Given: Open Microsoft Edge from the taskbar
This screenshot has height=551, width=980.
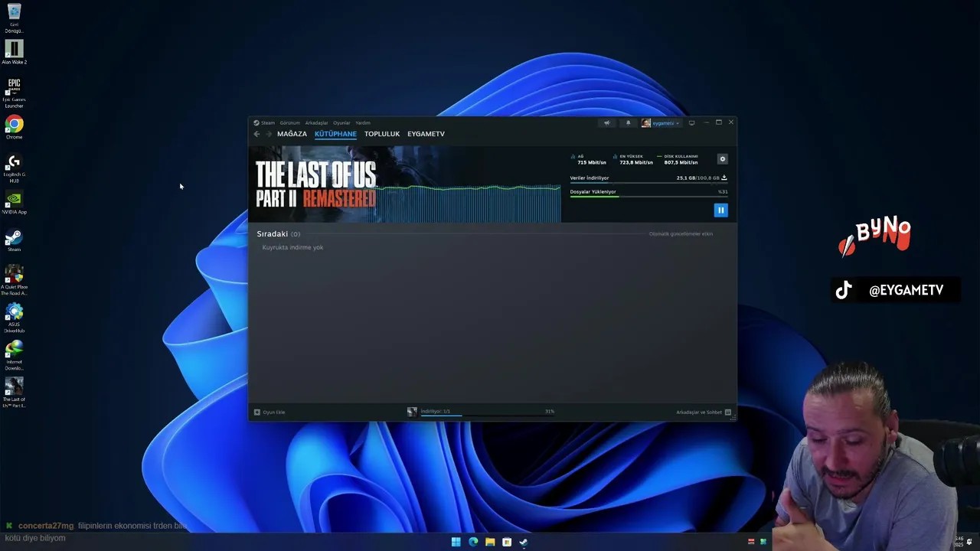Looking at the screenshot, I should point(473,542).
